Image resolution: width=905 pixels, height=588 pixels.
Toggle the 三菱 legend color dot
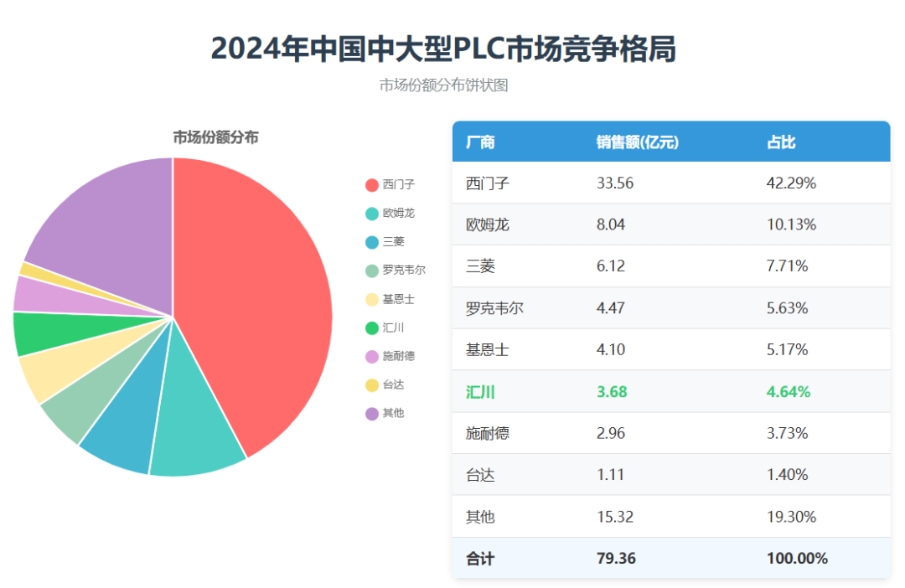pyautogui.click(x=372, y=242)
